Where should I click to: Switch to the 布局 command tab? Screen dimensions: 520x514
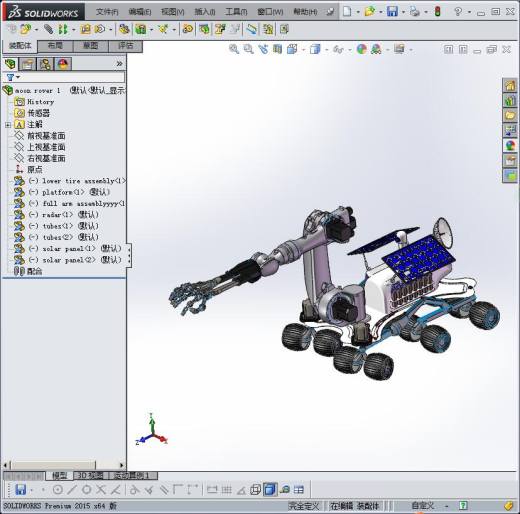(x=55, y=46)
